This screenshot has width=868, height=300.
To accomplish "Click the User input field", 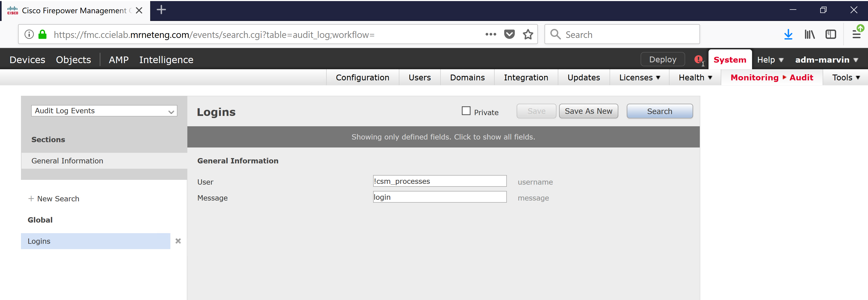I will (440, 181).
